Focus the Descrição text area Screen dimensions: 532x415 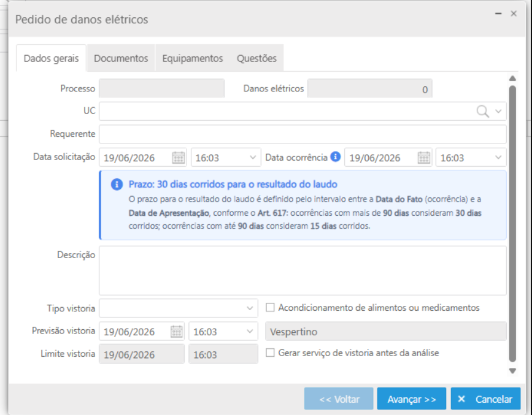(x=303, y=270)
